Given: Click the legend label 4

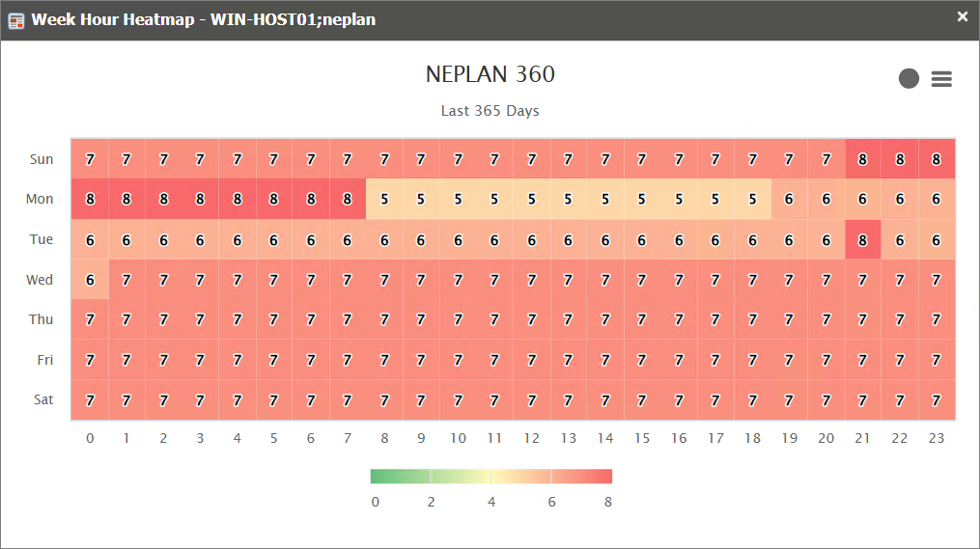Looking at the screenshot, I should 491,502.
